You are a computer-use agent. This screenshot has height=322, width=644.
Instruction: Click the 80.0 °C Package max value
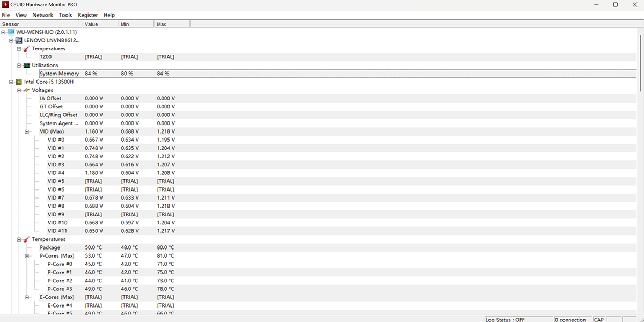[x=166, y=247]
